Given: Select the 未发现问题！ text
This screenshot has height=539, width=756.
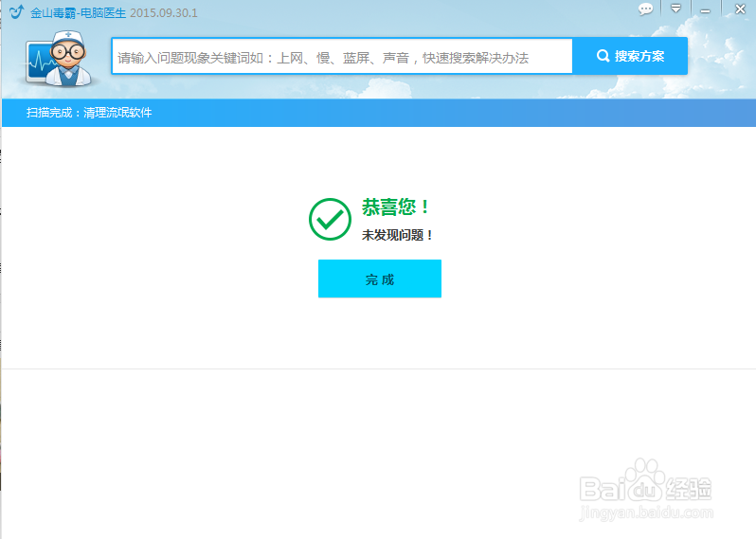Looking at the screenshot, I should tap(397, 235).
